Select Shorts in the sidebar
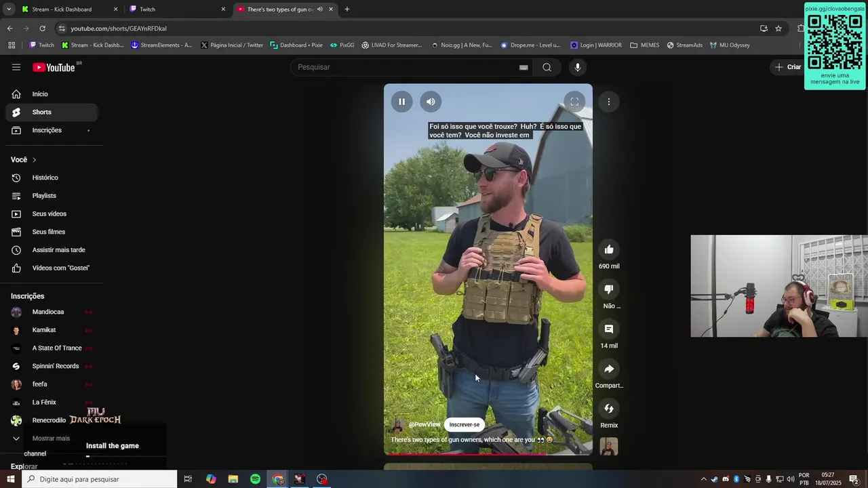Image resolution: width=868 pixels, height=488 pixels. pos(52,112)
